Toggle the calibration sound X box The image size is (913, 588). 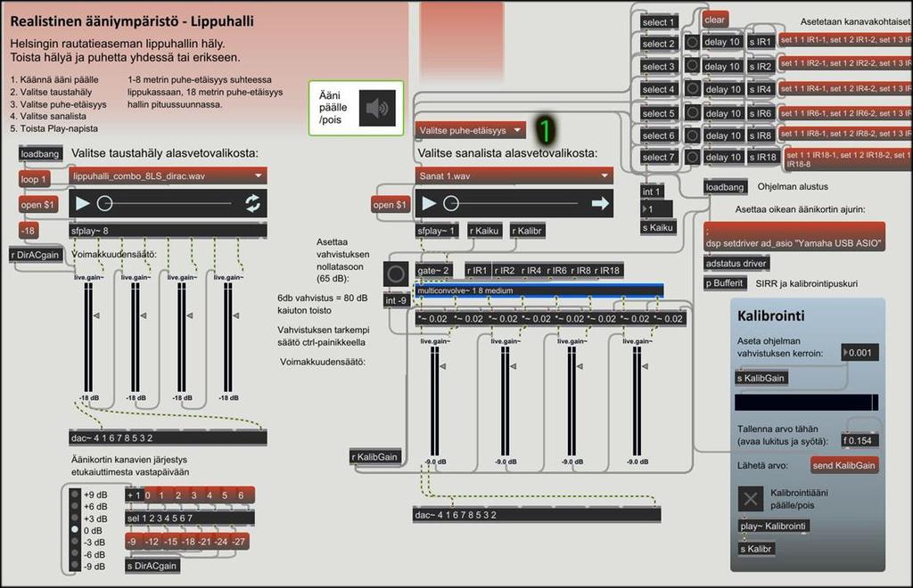(751, 498)
